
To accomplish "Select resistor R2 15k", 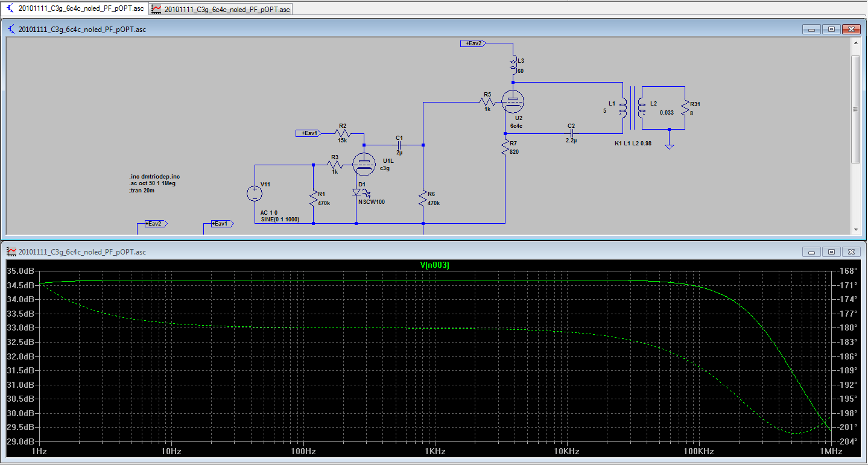I will (x=342, y=133).
